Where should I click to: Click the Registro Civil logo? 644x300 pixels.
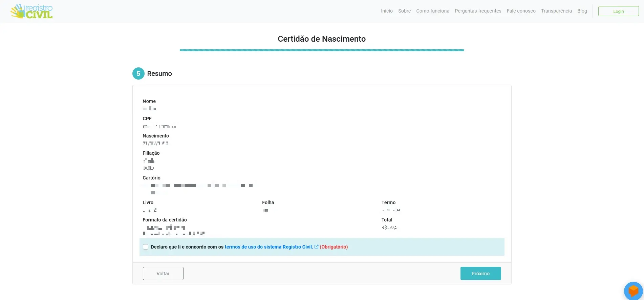31,12
